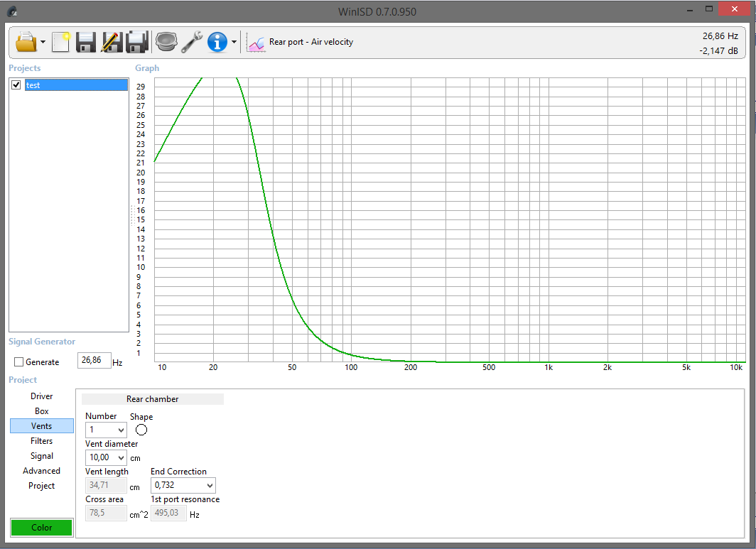
Task: Click the End Correction label
Action: pos(178,472)
